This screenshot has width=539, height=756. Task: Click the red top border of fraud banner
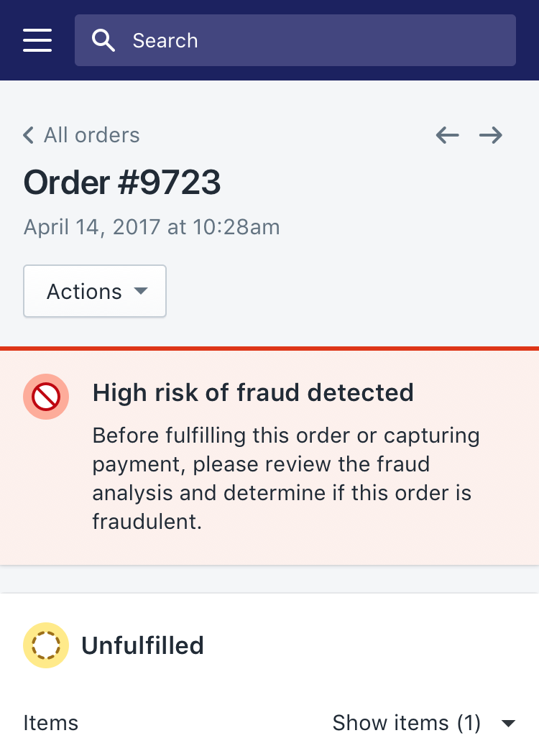pyautogui.click(x=269, y=349)
